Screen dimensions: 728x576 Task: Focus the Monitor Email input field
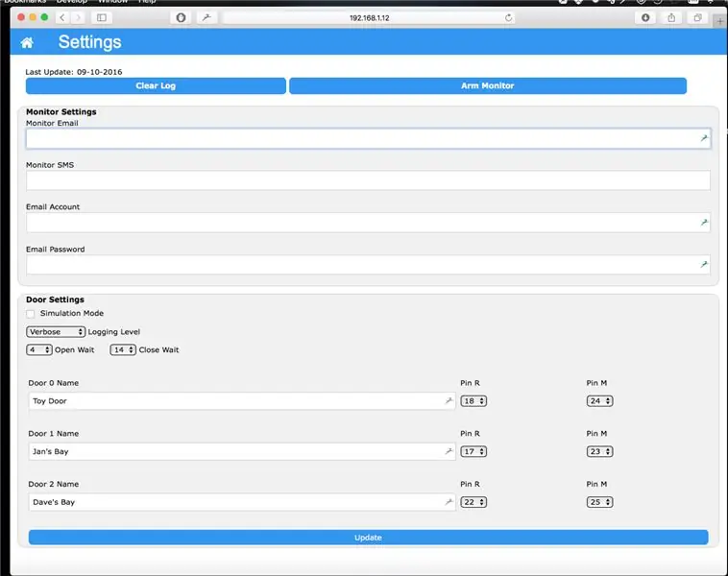pyautogui.click(x=368, y=138)
